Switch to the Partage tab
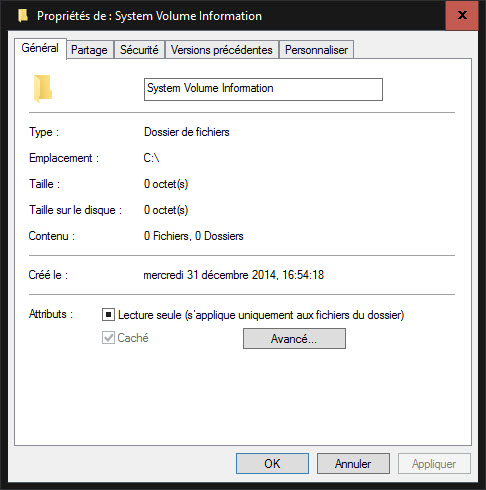The height and width of the screenshot is (490, 486). (x=89, y=50)
